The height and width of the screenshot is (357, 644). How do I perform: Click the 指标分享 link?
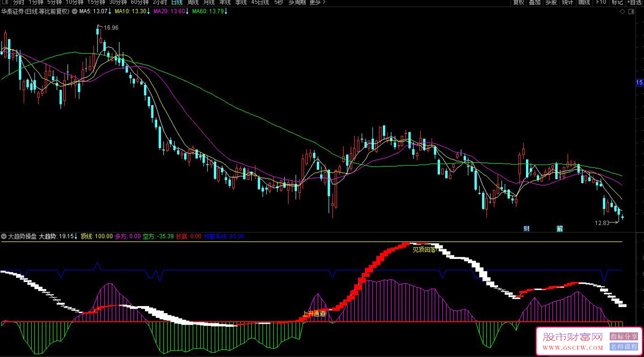point(624,336)
